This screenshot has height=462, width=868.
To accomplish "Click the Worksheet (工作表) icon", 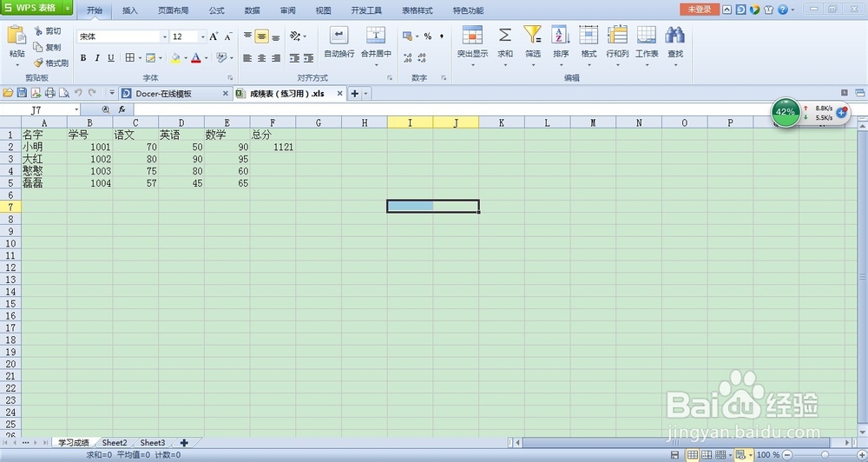I will pyautogui.click(x=647, y=35).
